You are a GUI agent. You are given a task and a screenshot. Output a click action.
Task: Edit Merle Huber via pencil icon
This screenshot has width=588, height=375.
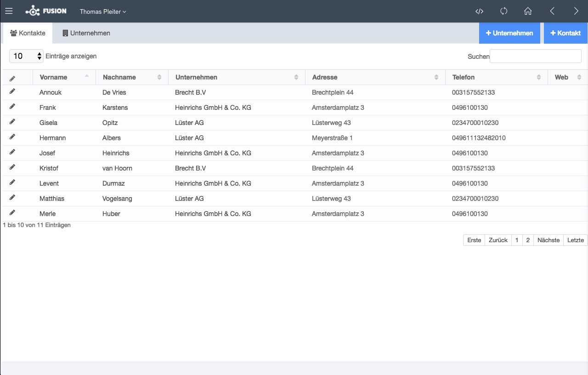[12, 213]
